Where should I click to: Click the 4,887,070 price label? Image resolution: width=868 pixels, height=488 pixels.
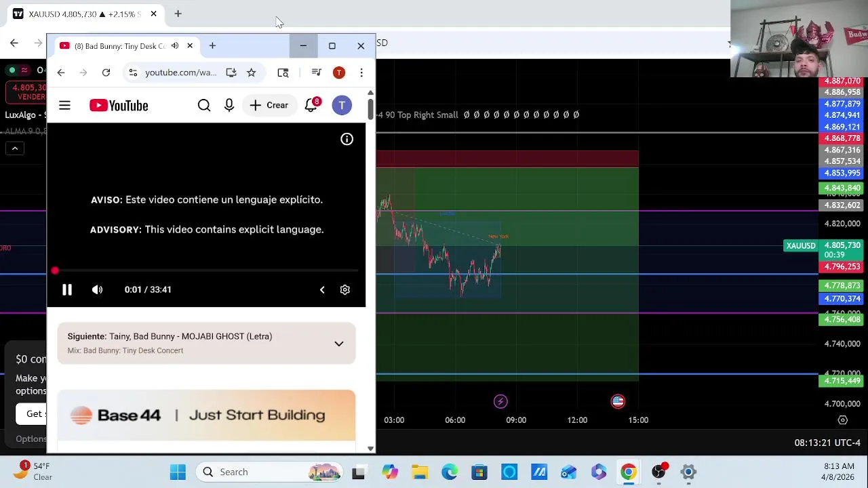pyautogui.click(x=842, y=81)
